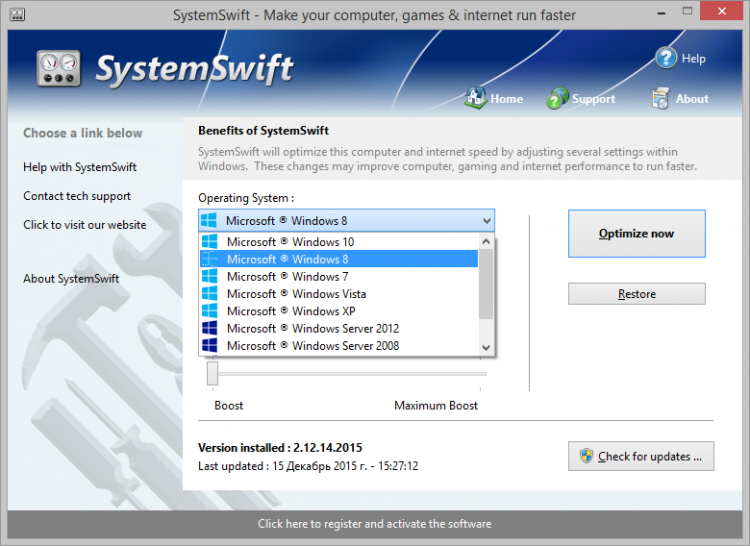
Task: Click the boost slider thumb
Action: point(212,373)
